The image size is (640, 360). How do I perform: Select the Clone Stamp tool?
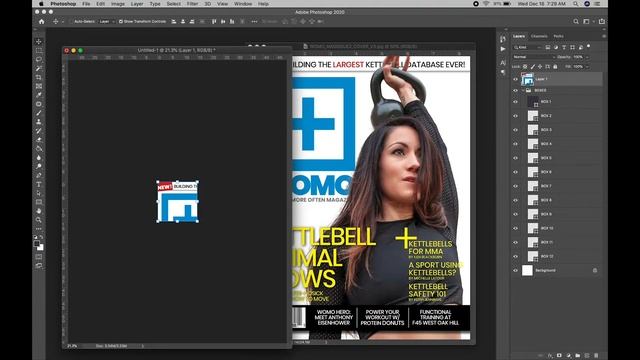pos(39,122)
